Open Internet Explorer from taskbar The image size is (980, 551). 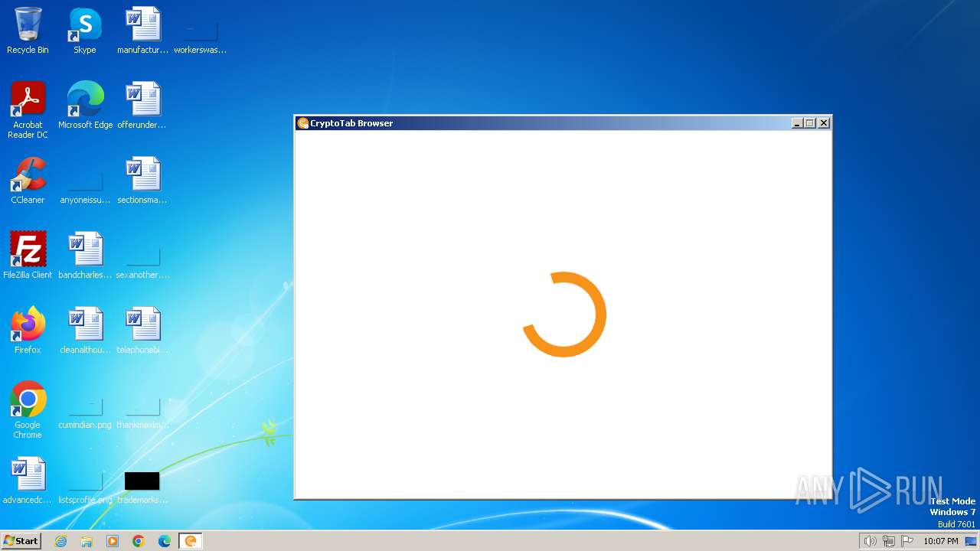click(x=61, y=541)
